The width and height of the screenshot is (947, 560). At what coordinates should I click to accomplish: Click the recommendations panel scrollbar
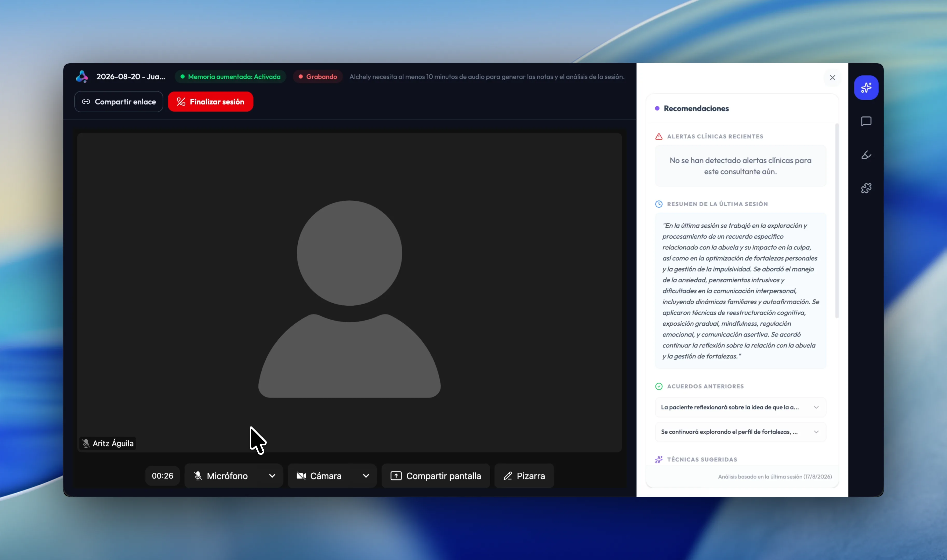pyautogui.click(x=837, y=221)
